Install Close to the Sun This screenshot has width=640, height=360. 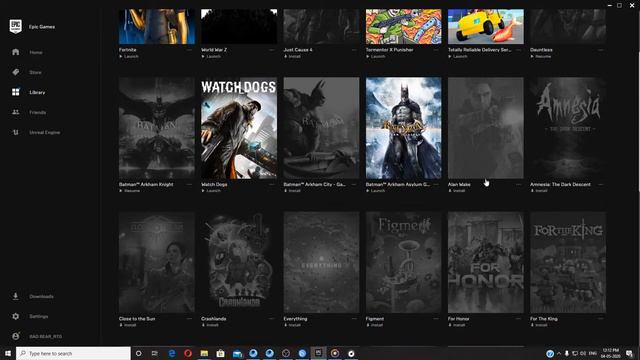coord(128,325)
